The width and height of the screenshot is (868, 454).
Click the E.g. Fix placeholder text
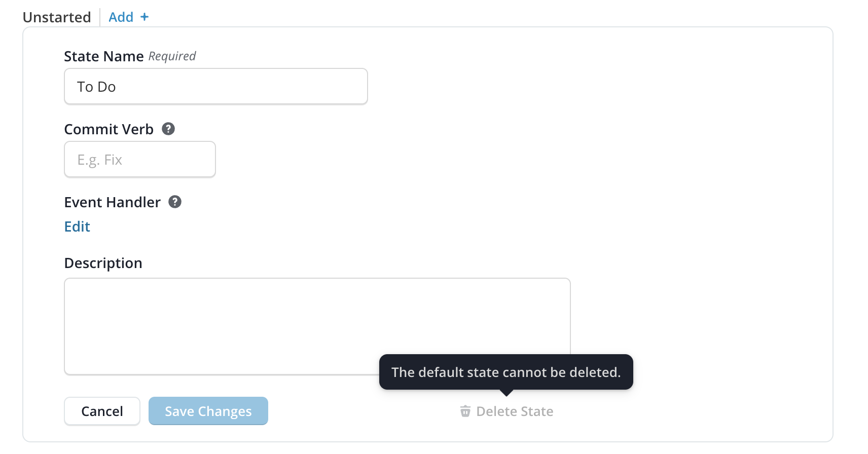click(100, 160)
